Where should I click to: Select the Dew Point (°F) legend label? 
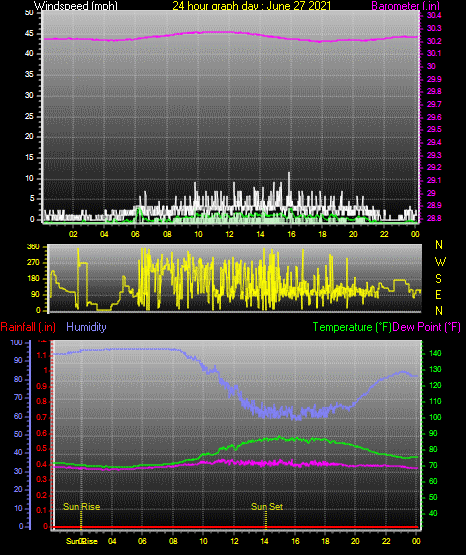click(427, 327)
